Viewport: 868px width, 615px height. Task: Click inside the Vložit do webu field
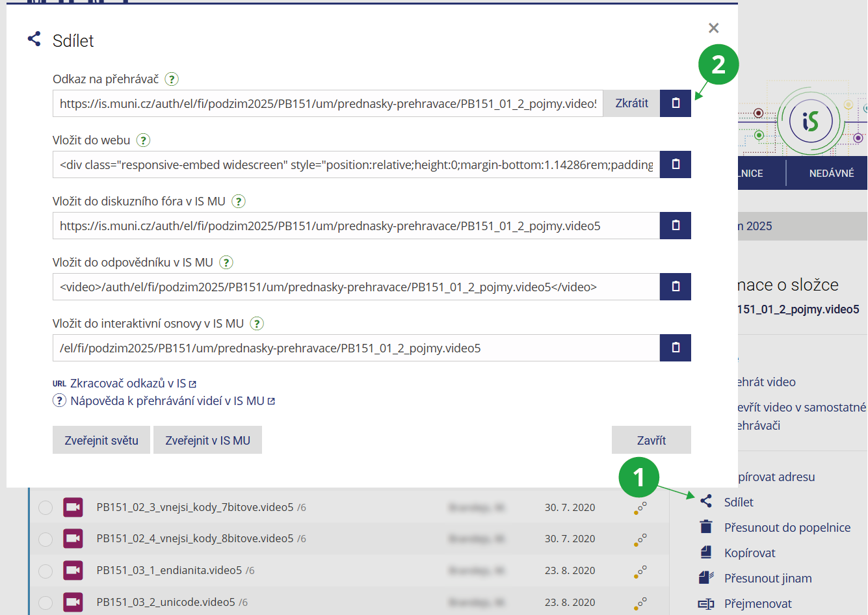coord(356,164)
